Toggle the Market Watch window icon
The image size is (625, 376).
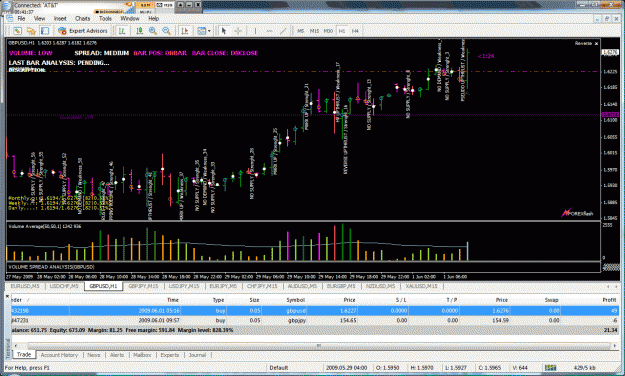pos(45,31)
